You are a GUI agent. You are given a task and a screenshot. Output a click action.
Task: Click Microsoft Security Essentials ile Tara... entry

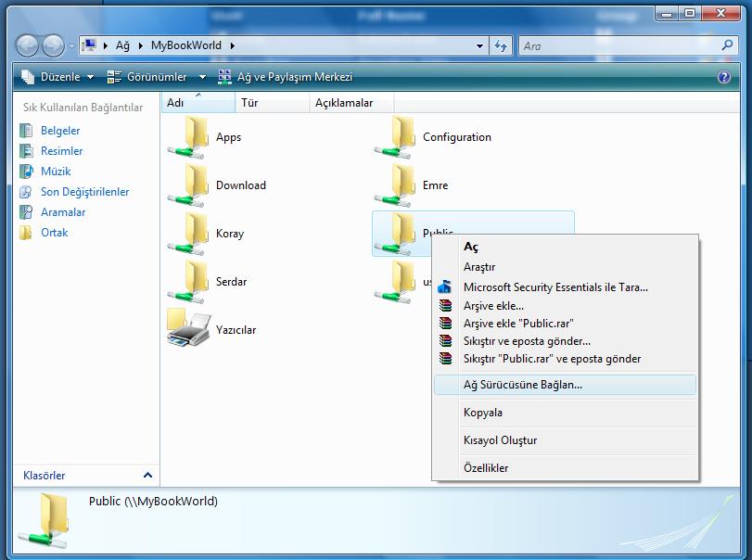[x=565, y=287]
